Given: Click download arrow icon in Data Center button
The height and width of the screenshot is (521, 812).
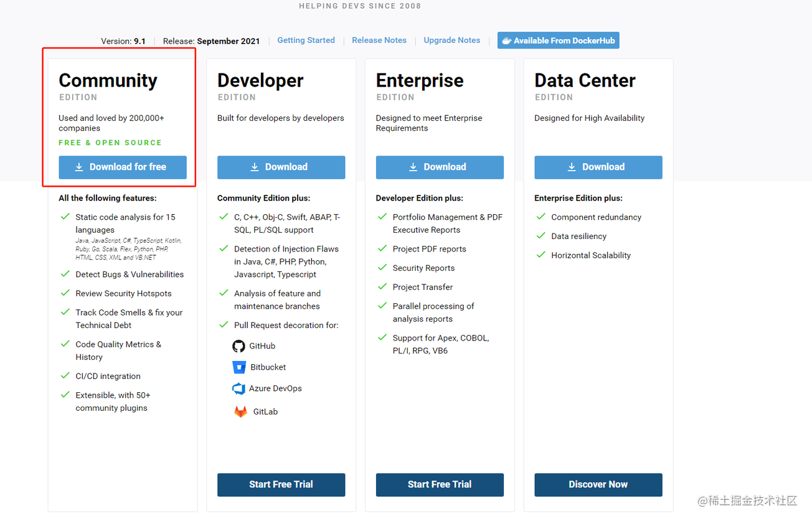Looking at the screenshot, I should tap(572, 167).
